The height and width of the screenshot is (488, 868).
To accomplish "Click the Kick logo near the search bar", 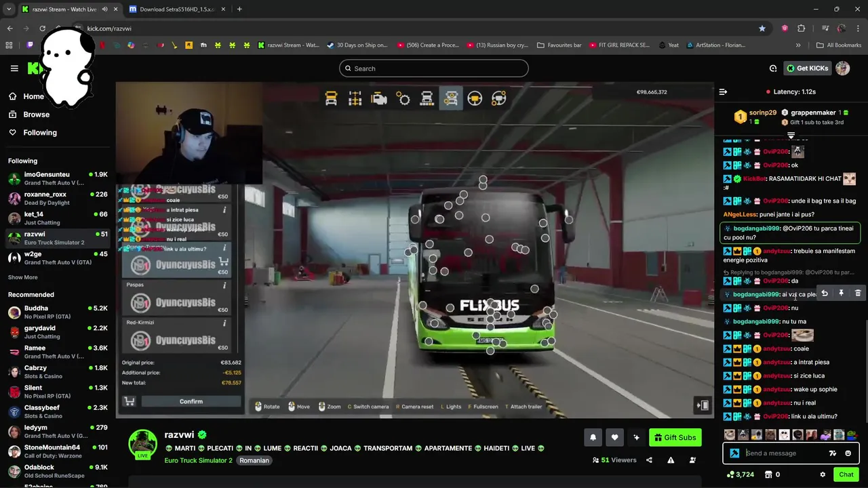I will [x=34, y=68].
